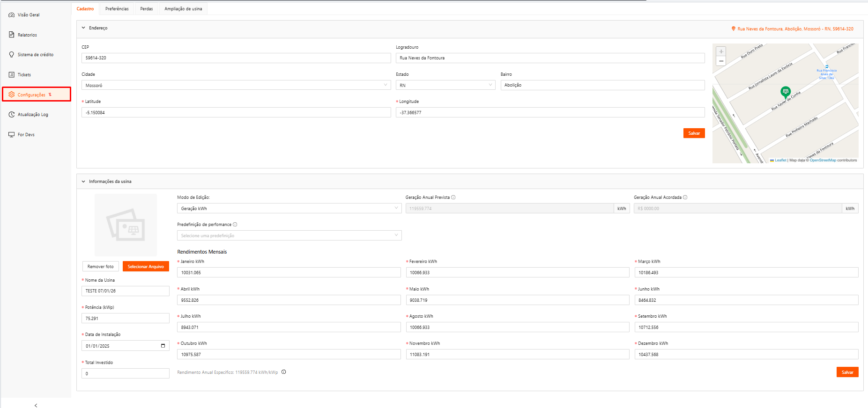
Task: Click the Maio kWh field
Action: [x=518, y=300]
